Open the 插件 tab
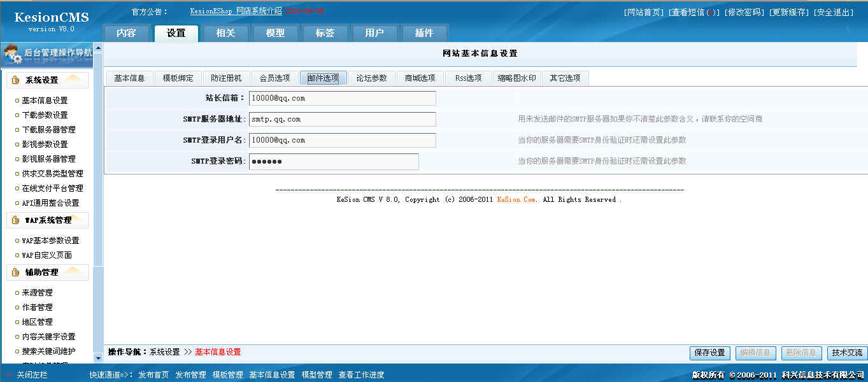Image resolution: width=868 pixels, height=382 pixels. coord(424,32)
